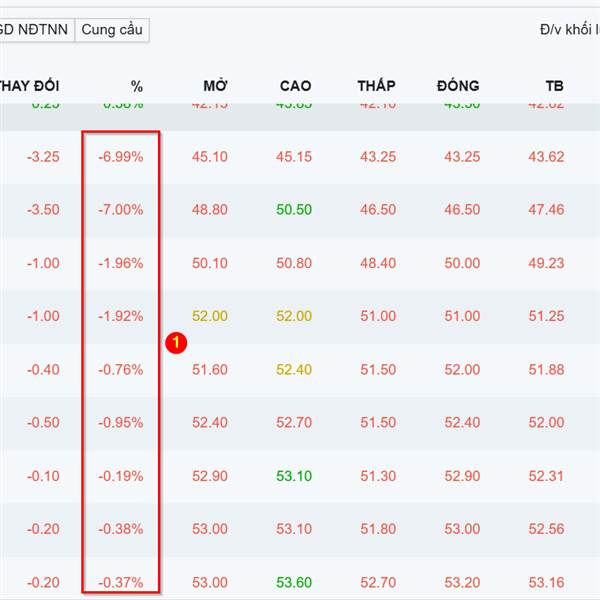Screen dimensions: 600x600
Task: Click the -1.96% value
Action: pyautogui.click(x=121, y=263)
